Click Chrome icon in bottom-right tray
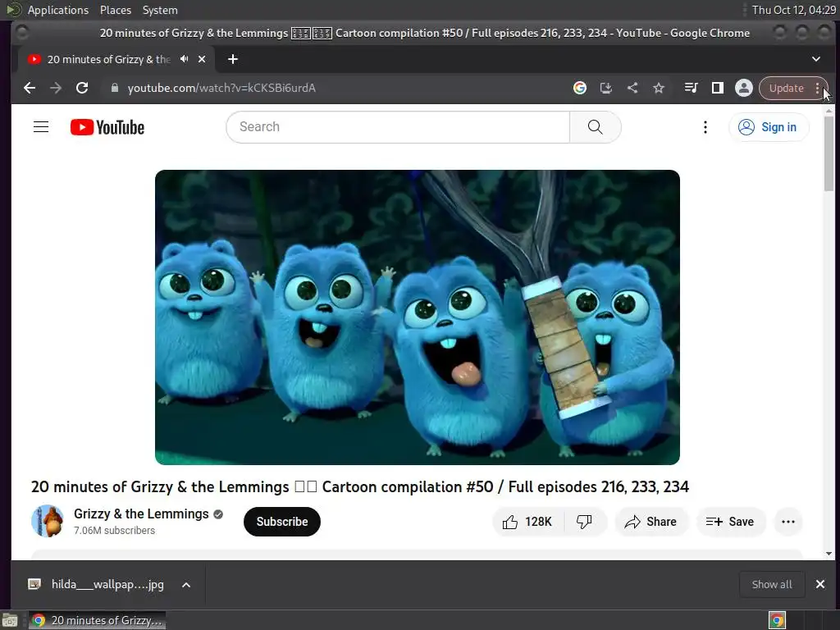The height and width of the screenshot is (630, 840). tap(777, 621)
